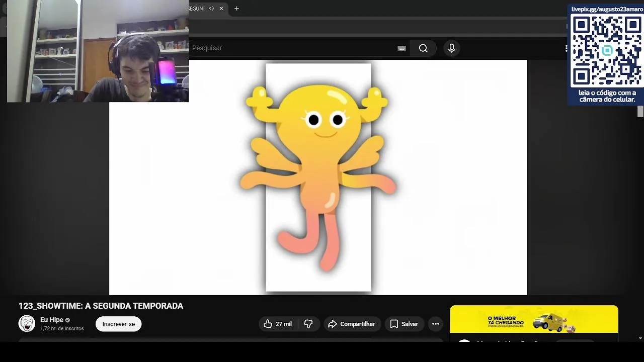Share the video via Compartilhar

352,324
